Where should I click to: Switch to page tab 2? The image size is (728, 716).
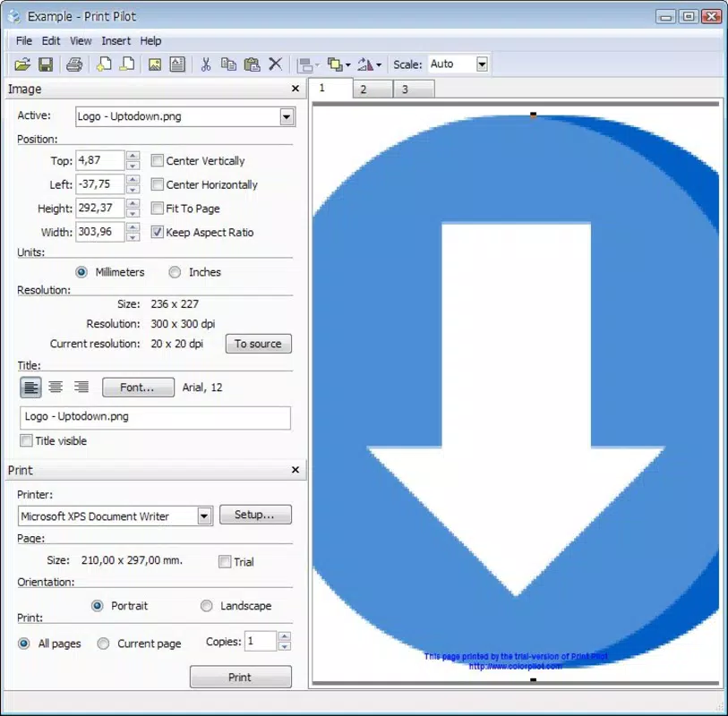click(373, 89)
